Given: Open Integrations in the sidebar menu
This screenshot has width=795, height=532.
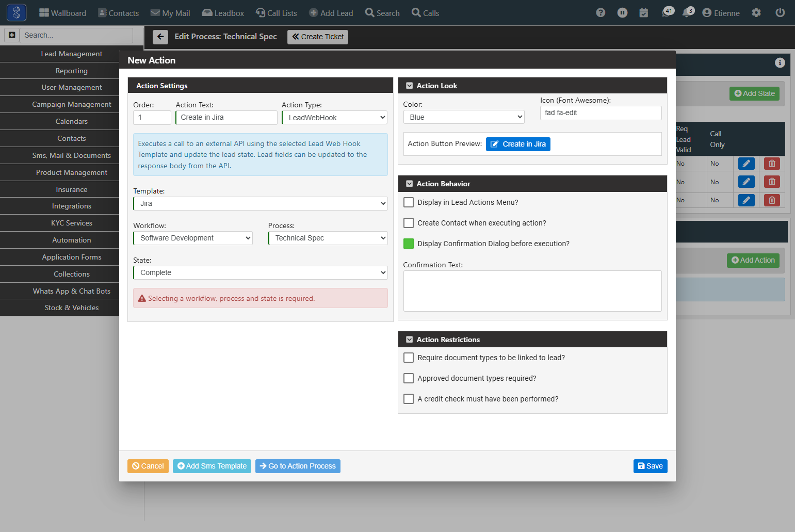Looking at the screenshot, I should (72, 206).
